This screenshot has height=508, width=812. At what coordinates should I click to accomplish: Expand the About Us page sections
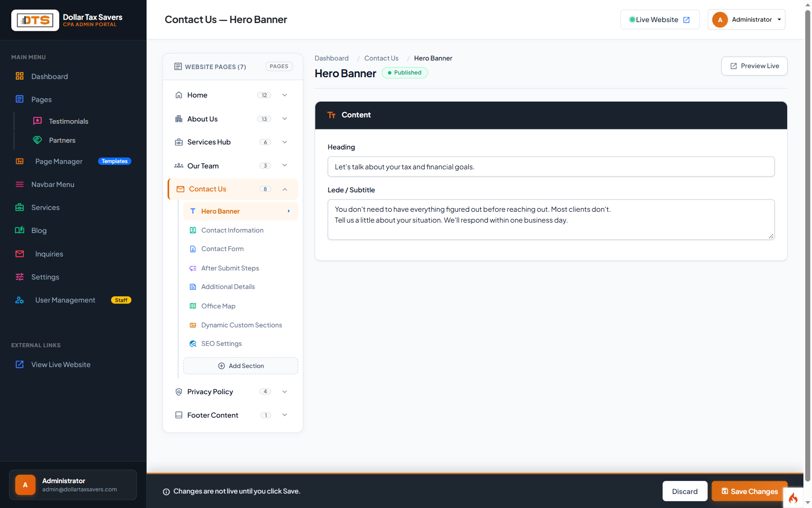[285, 119]
